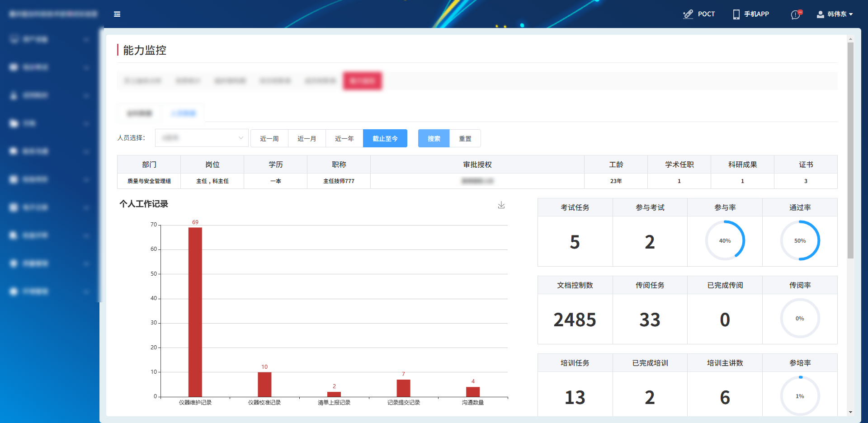Screen dimensions: 868x423
Task: Expand the 韩伟东 account menu arrow
Action: click(x=851, y=14)
